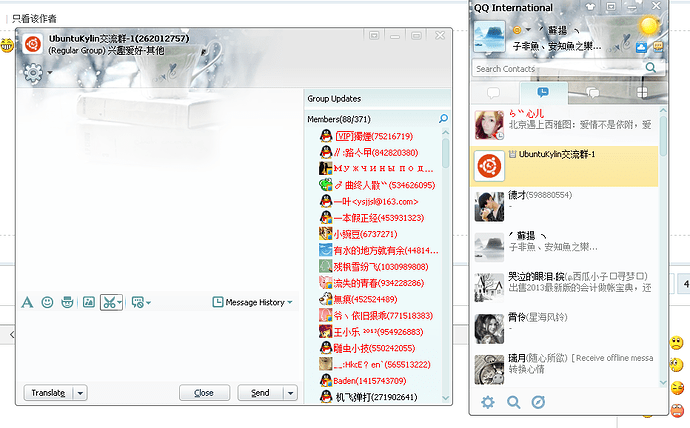
Task: Click the find contacts magnifier at panel bottom
Action: (513, 402)
